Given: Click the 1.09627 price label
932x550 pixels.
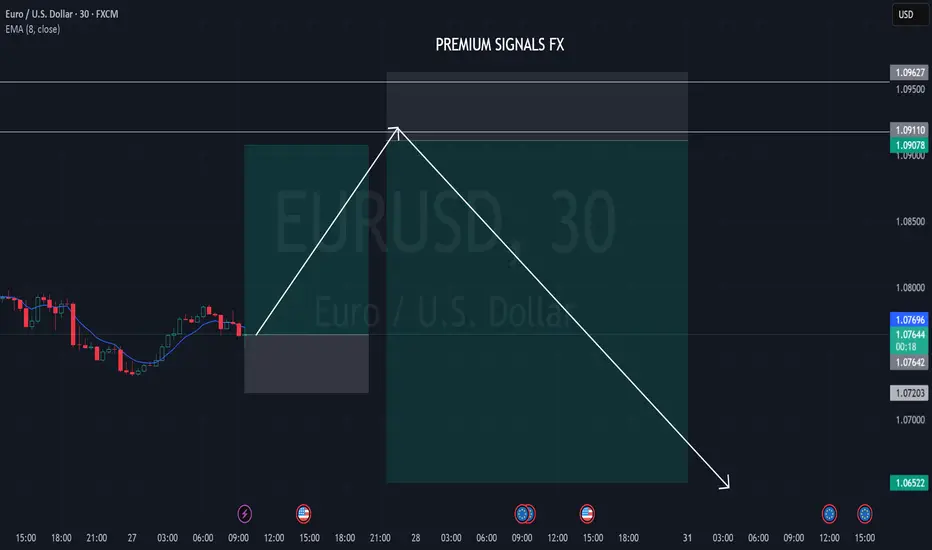Looking at the screenshot, I should [x=909, y=73].
